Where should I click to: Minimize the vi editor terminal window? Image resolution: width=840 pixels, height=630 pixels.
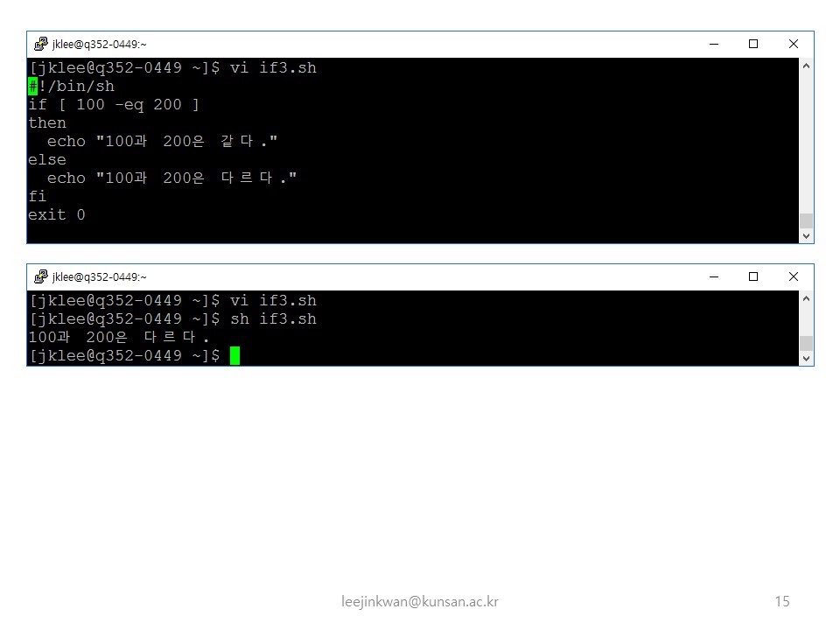pyautogui.click(x=713, y=44)
